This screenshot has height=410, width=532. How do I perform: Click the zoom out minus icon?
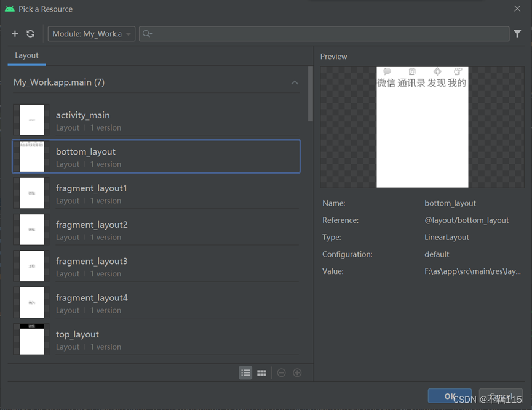click(x=281, y=372)
